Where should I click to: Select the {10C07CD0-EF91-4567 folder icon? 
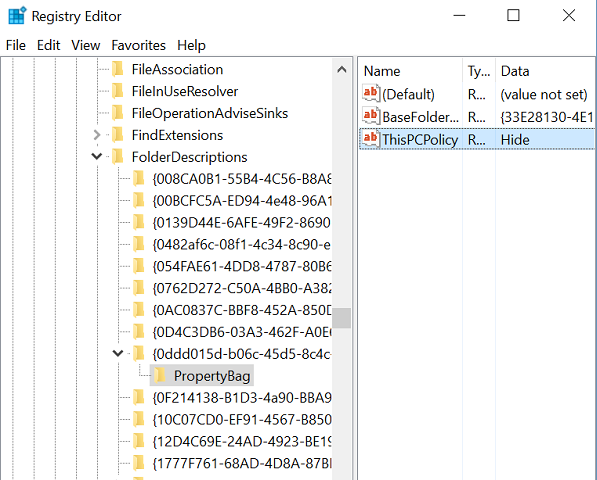[x=139, y=419]
